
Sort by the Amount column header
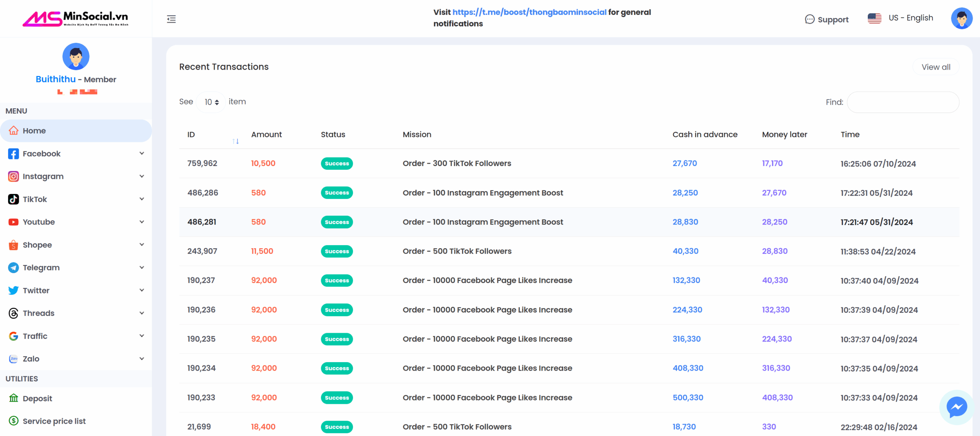click(x=266, y=134)
